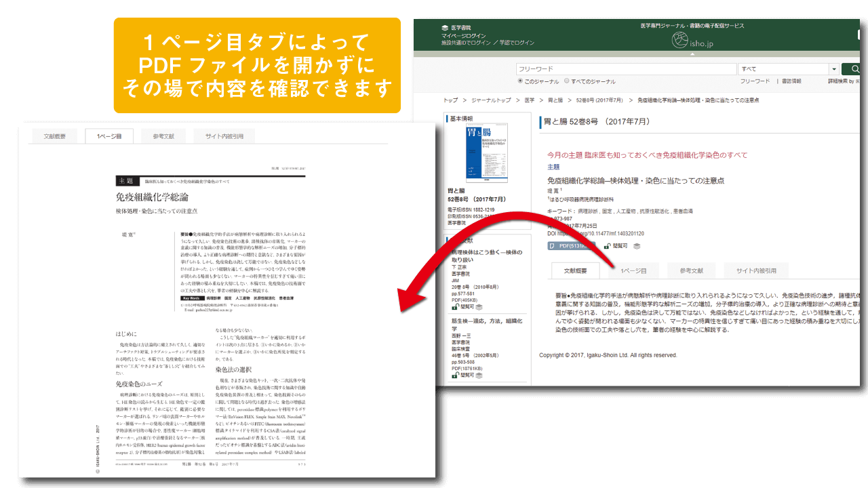
Task: Click the 医学書院 books icon in the header
Action: (x=445, y=28)
